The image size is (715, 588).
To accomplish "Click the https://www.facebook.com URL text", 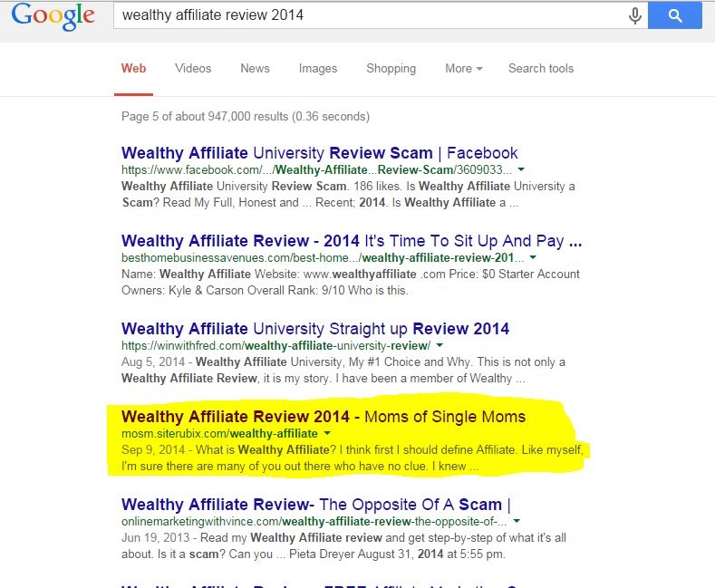I will pyautogui.click(x=316, y=170).
